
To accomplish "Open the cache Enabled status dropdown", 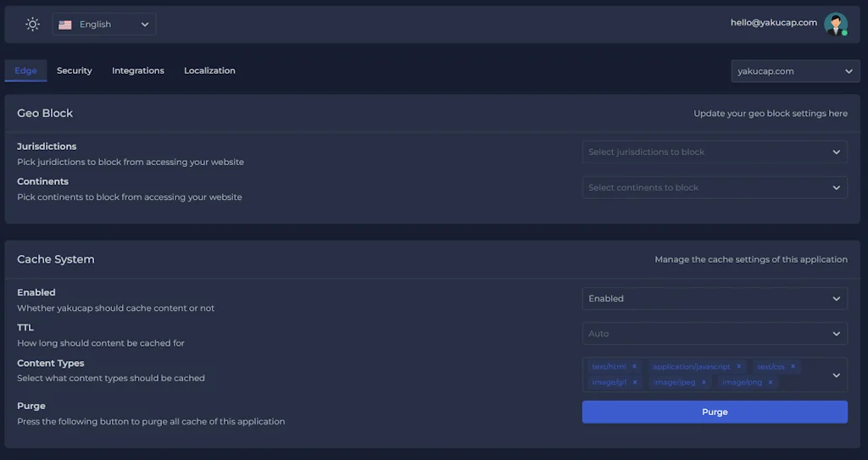I will point(714,298).
